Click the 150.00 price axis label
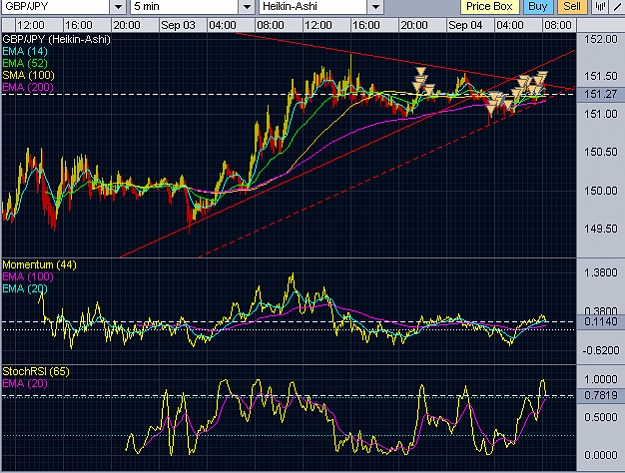The image size is (625, 473). coord(601,191)
